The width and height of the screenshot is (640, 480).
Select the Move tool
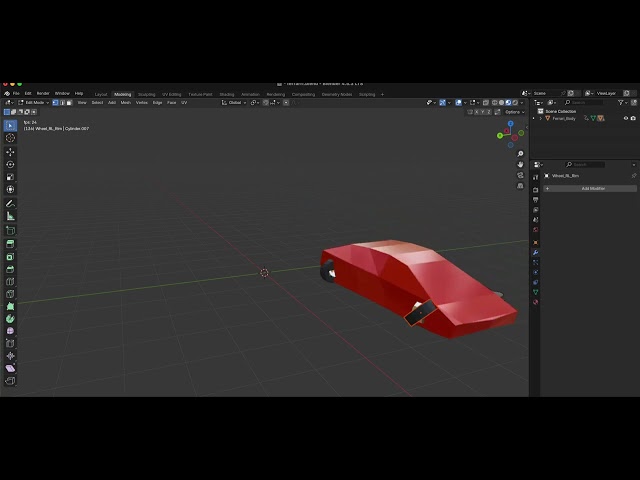pyautogui.click(x=10, y=152)
